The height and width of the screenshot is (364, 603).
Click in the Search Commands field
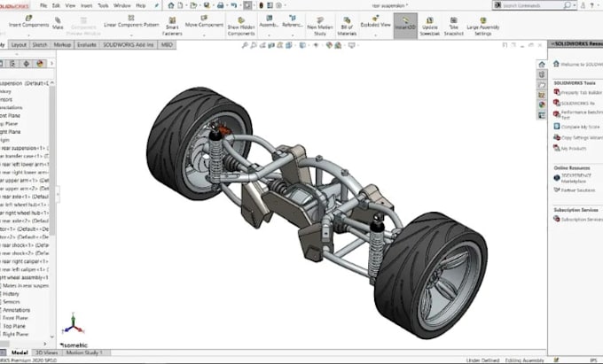(x=531, y=5)
